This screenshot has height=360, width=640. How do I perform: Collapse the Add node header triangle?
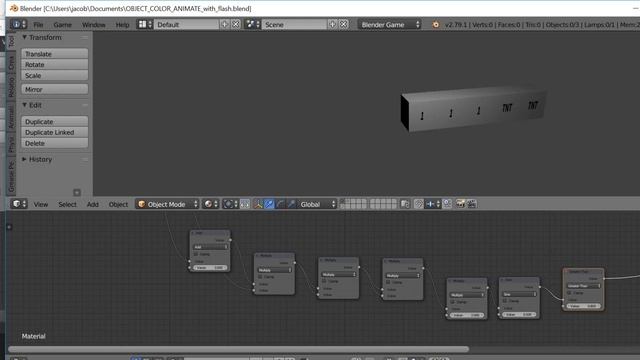193,233
